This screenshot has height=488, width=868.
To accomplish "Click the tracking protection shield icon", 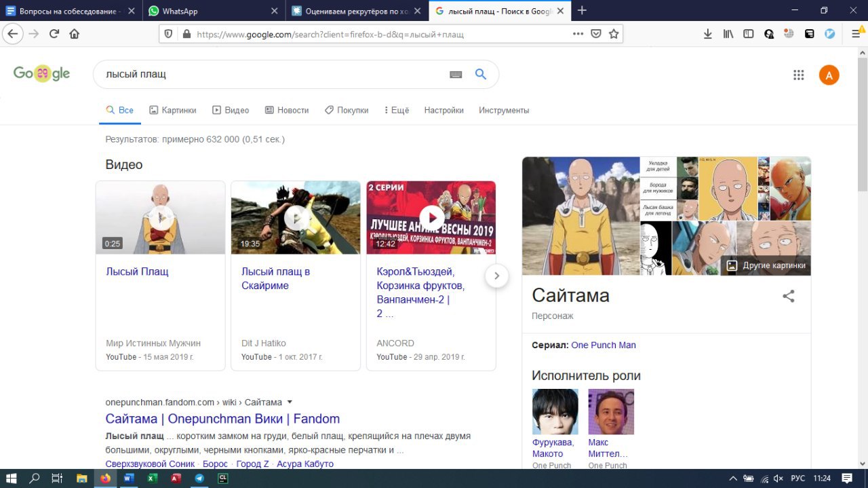I will click(x=169, y=34).
